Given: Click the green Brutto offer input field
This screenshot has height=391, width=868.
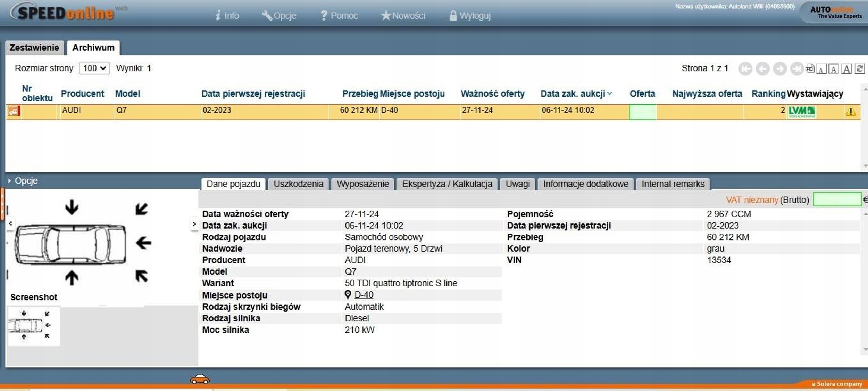Looking at the screenshot, I should coord(837,200).
